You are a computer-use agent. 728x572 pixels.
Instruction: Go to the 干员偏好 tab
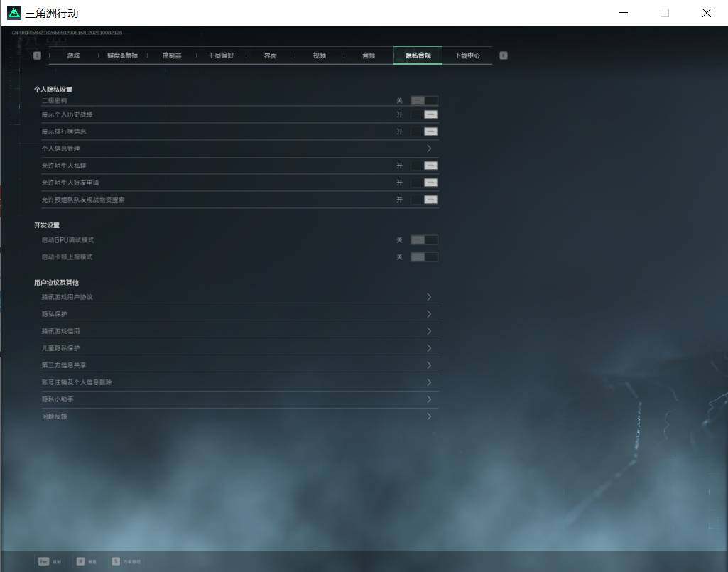[x=221, y=55]
